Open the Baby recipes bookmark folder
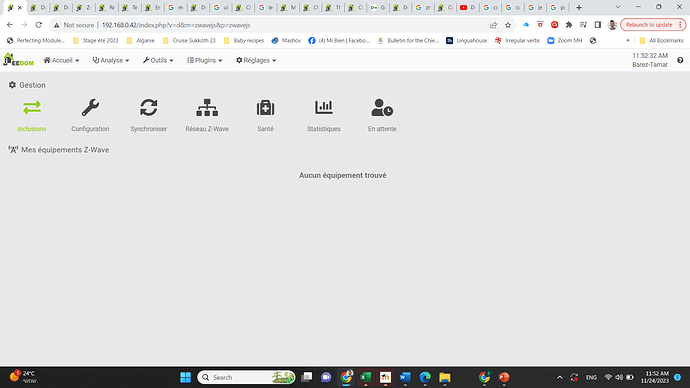Image resolution: width=690 pixels, height=388 pixels. pos(244,40)
